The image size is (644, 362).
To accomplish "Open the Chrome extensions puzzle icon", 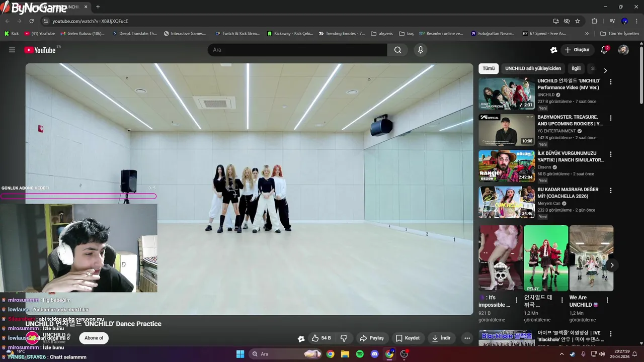I will coord(594,21).
